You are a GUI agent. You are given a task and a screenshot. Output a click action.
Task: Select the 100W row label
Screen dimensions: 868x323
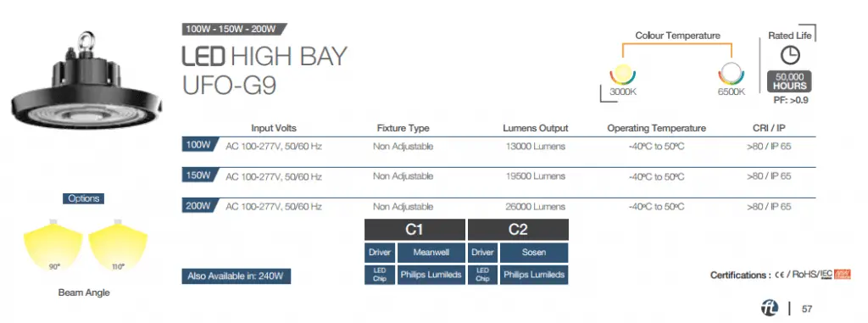pyautogui.click(x=199, y=145)
